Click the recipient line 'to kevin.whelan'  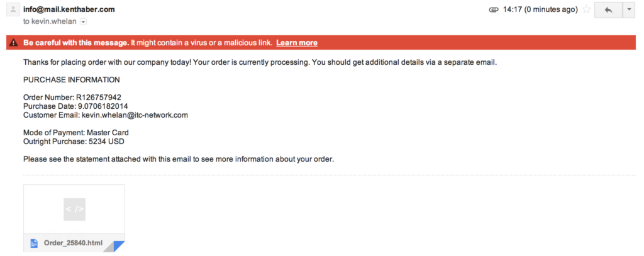(x=50, y=21)
